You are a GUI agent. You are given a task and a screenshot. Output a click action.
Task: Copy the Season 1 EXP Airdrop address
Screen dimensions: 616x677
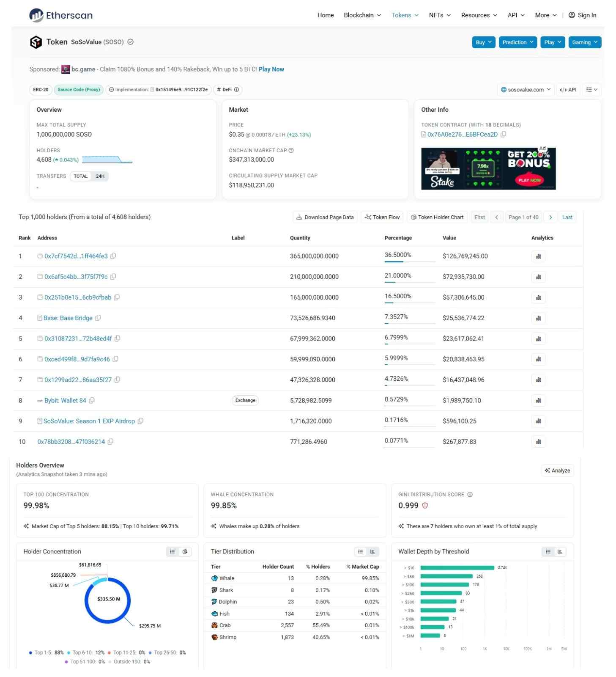[141, 421]
